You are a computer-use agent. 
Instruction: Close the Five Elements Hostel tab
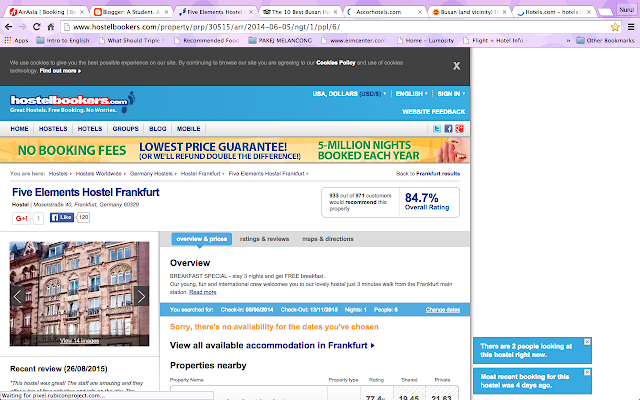251,12
